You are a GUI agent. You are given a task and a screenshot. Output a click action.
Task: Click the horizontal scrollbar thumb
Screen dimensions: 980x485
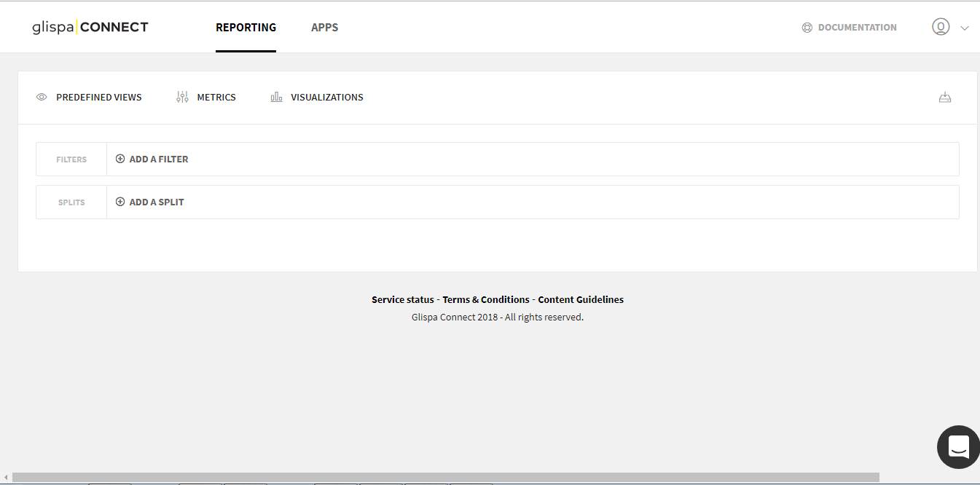[446, 478]
